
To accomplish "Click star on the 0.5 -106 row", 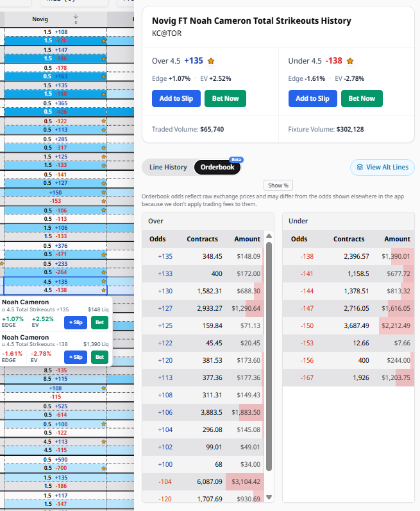I will [103, 210].
